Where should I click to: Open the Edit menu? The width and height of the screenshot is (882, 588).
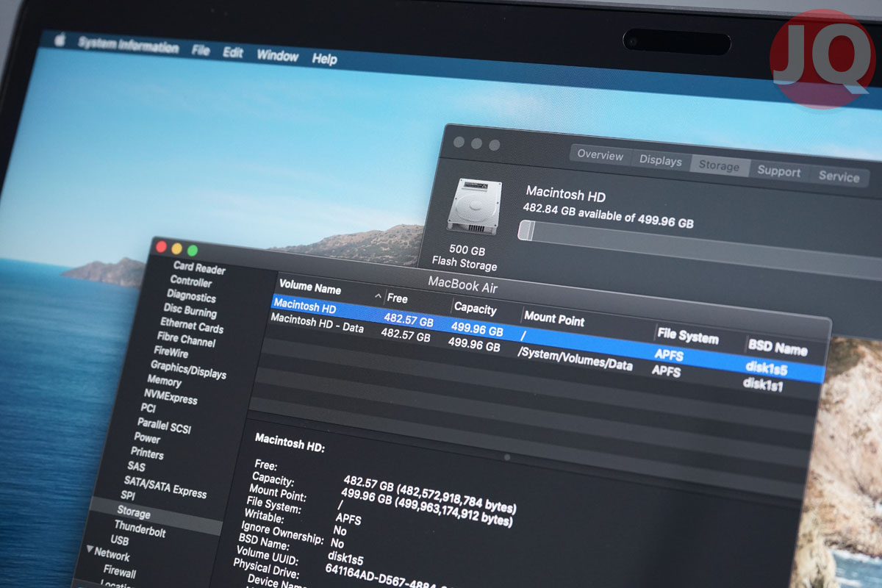tap(233, 53)
